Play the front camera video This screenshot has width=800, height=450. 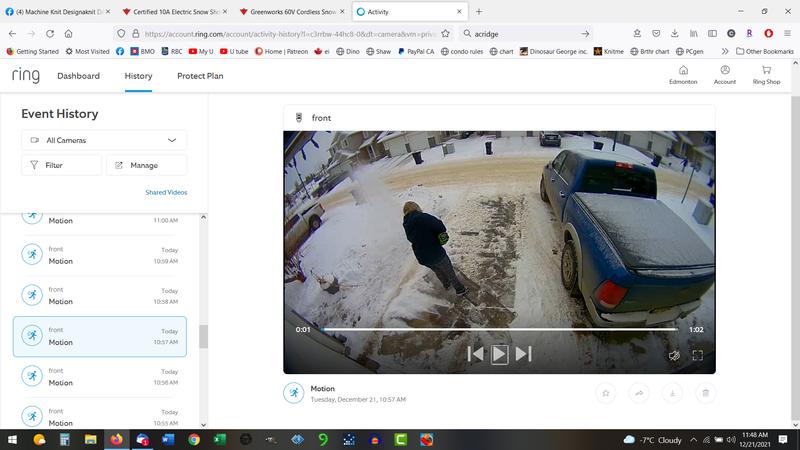tap(499, 354)
